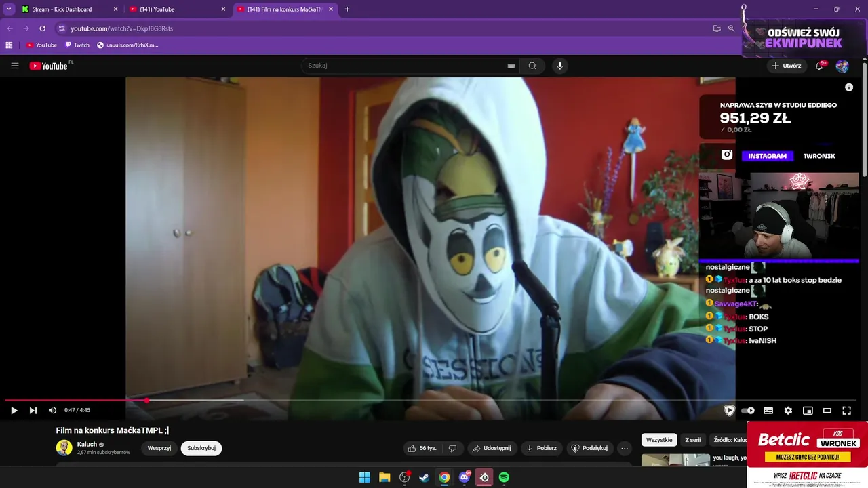868x488 pixels.
Task: Open Chrome from the taskbar
Action: [444, 477]
